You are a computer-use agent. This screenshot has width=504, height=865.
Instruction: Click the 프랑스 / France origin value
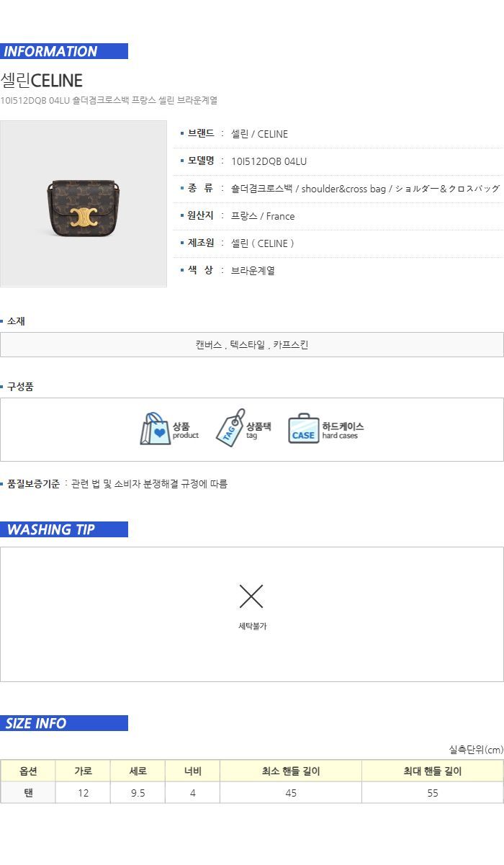263,216
